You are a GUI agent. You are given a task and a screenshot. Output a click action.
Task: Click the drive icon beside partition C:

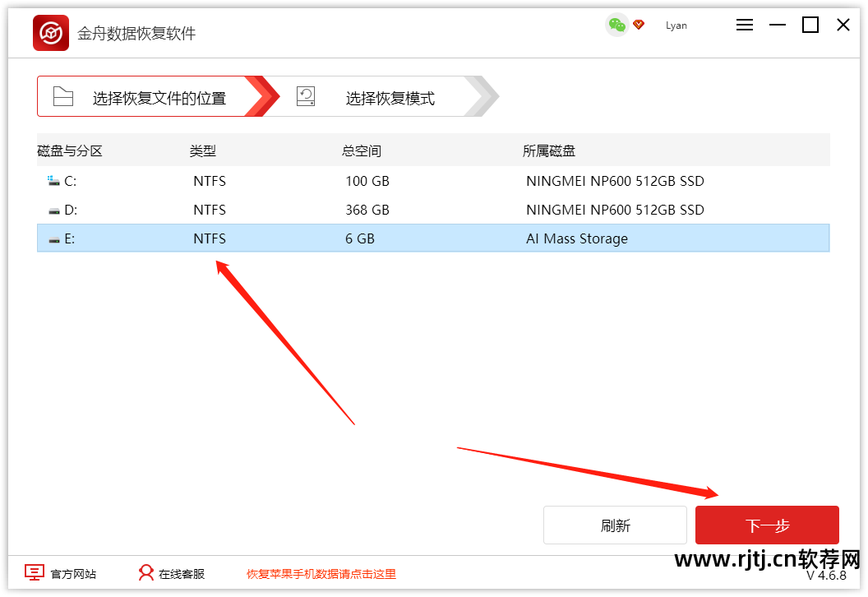click(53, 180)
